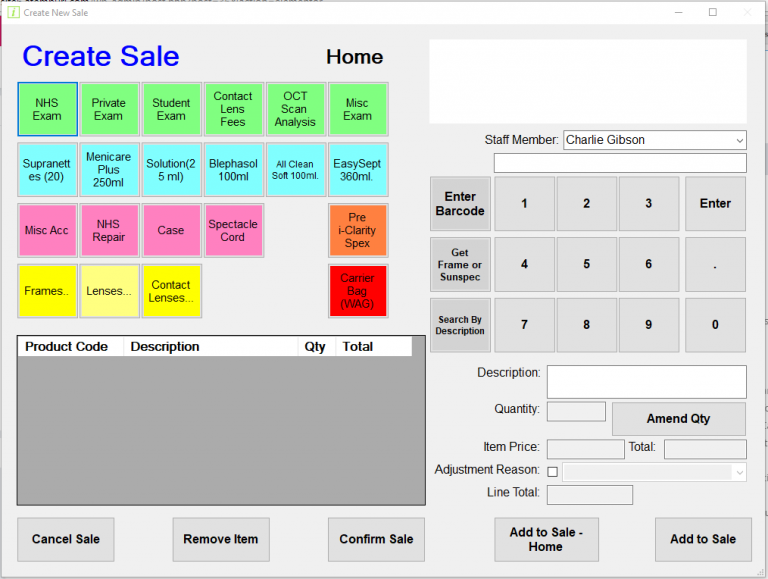This screenshot has height=579, width=768.
Task: Maximize the Create New Sale window
Action: (713, 12)
